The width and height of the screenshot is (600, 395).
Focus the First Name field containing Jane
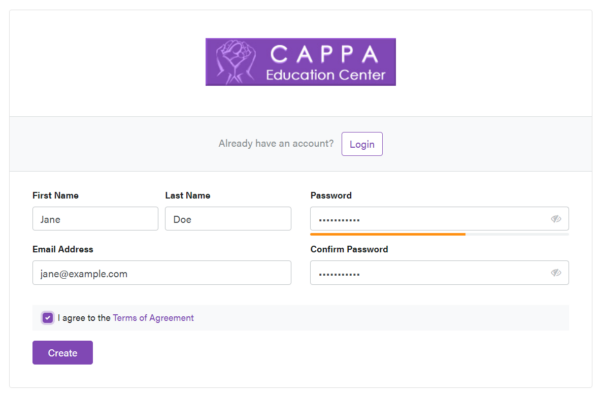click(95, 219)
